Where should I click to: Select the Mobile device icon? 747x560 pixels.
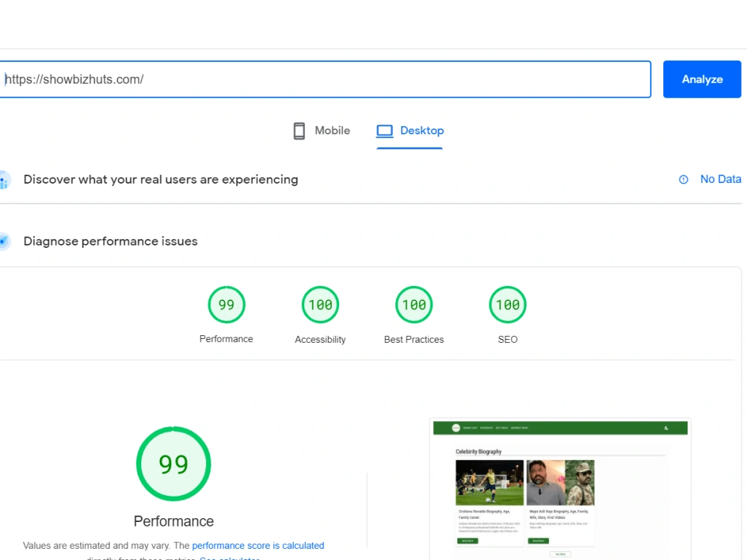(299, 130)
